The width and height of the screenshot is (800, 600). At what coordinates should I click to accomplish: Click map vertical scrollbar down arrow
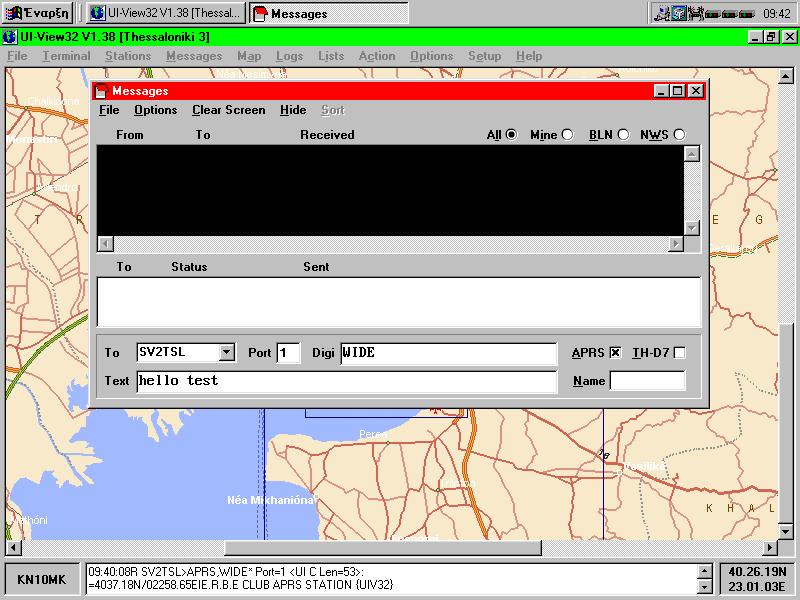click(x=786, y=531)
